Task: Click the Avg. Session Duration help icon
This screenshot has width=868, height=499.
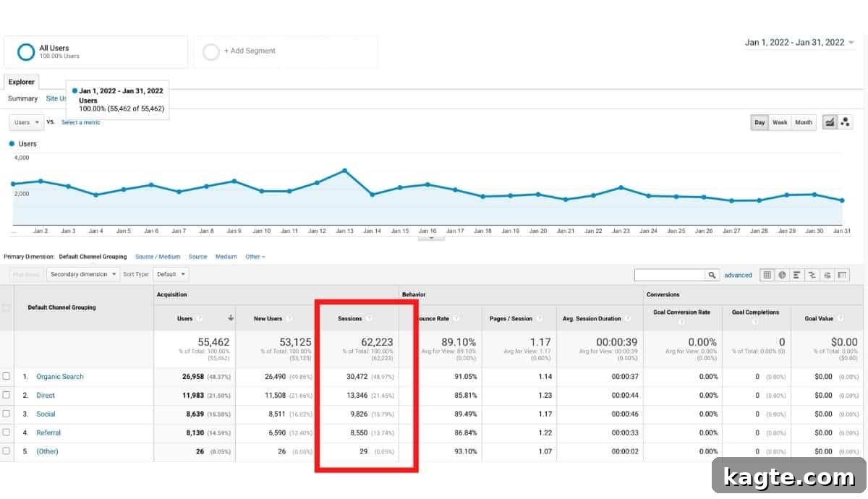Action: tap(628, 318)
